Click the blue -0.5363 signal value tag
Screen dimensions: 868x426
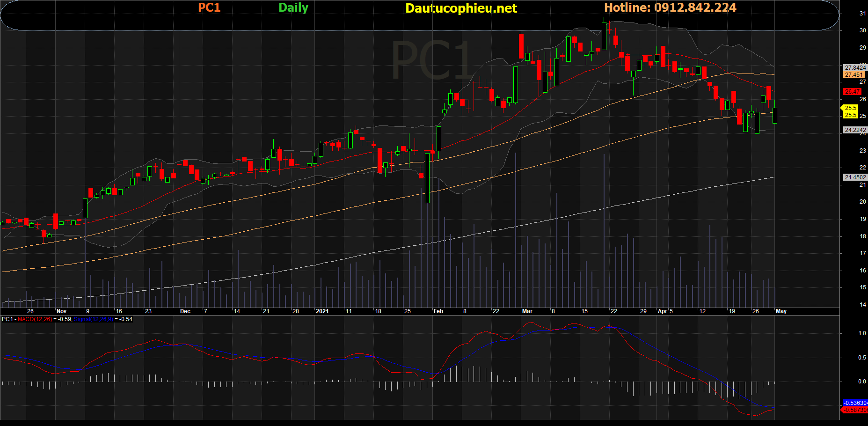[x=855, y=403]
